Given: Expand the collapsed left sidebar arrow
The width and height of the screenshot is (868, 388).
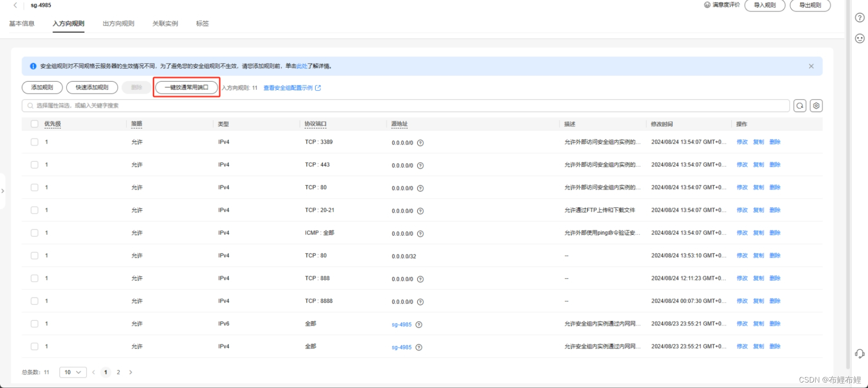Looking at the screenshot, I should (x=3, y=191).
